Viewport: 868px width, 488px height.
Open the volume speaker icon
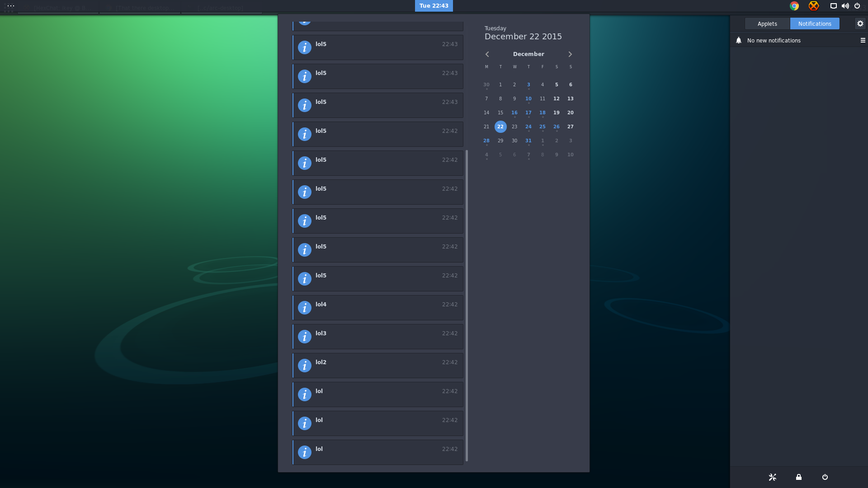click(845, 6)
